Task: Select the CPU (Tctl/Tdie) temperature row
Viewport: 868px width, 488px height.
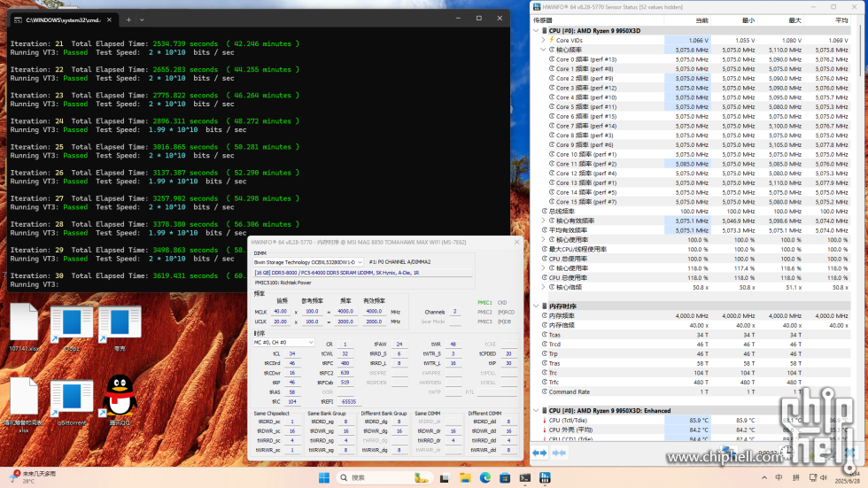Action: [691, 420]
